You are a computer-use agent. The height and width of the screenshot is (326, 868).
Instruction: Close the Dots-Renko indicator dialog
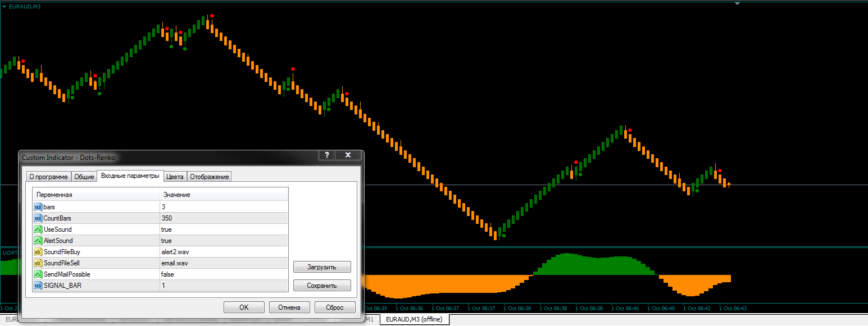pyautogui.click(x=348, y=155)
